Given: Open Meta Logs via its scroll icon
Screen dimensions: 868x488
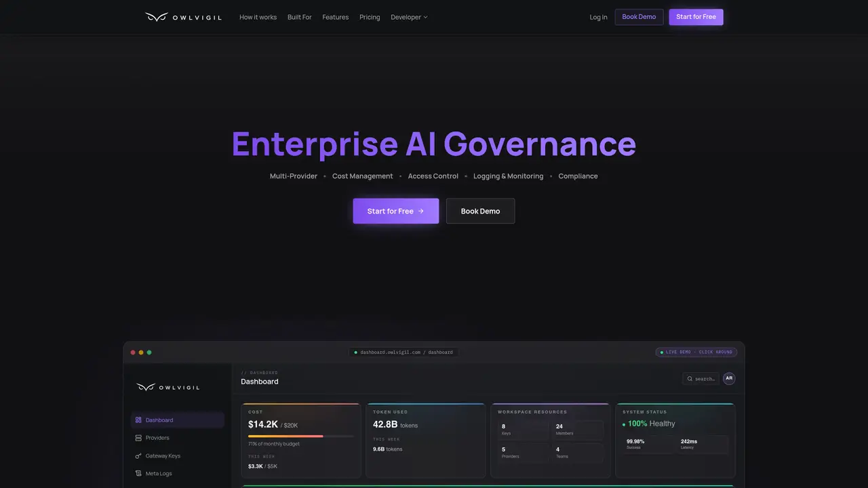Looking at the screenshot, I should (138, 474).
